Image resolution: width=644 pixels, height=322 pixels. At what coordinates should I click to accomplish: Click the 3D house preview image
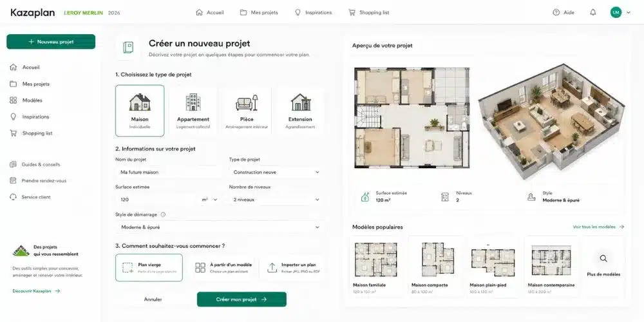[x=552, y=121]
